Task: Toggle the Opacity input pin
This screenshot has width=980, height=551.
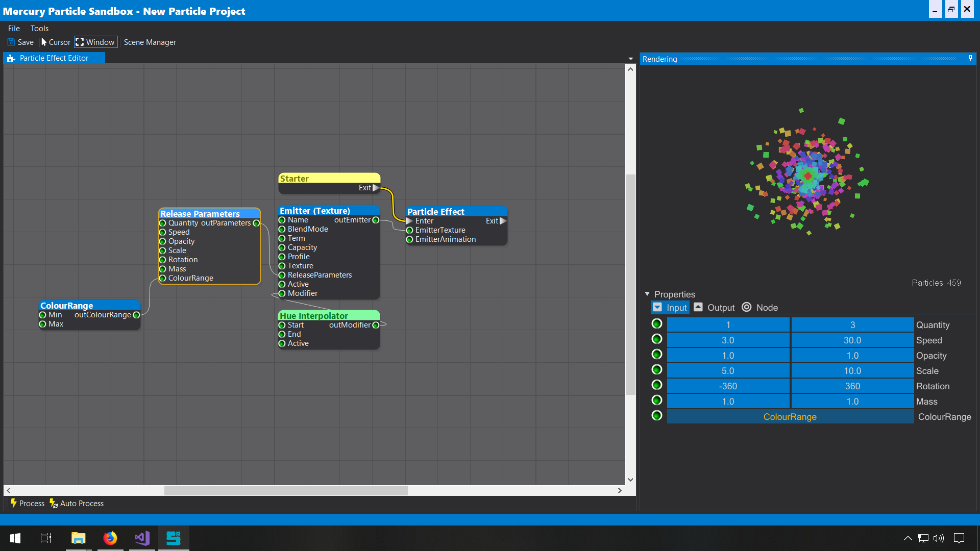Action: point(657,355)
